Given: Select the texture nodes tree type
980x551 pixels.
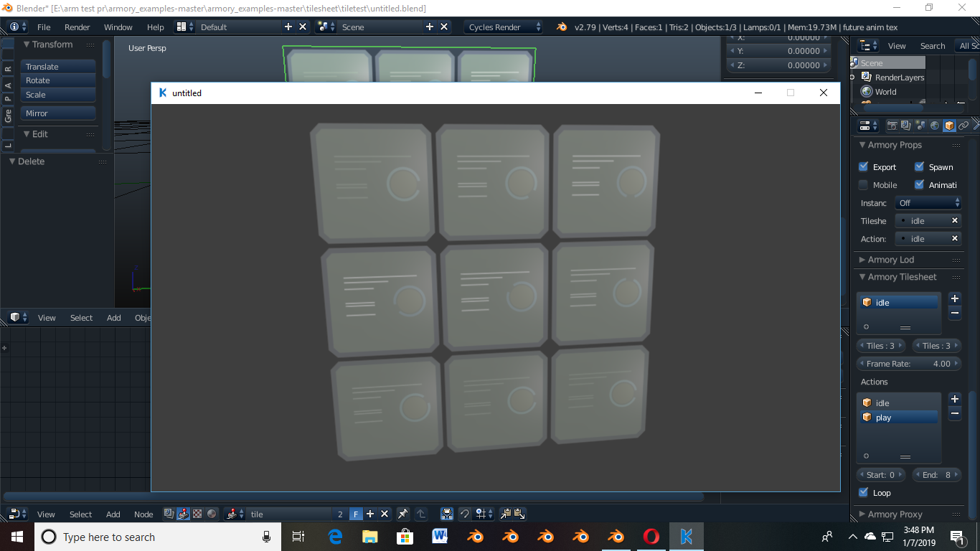Looking at the screenshot, I should [x=197, y=514].
